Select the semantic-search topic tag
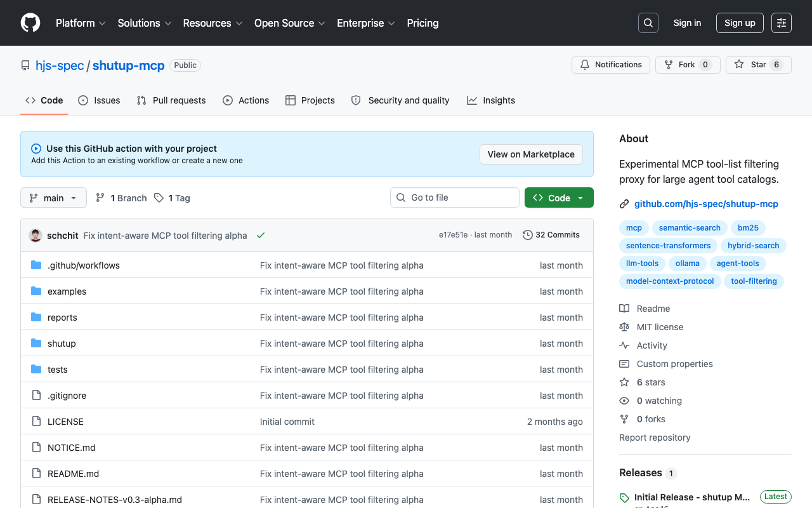 pos(690,228)
